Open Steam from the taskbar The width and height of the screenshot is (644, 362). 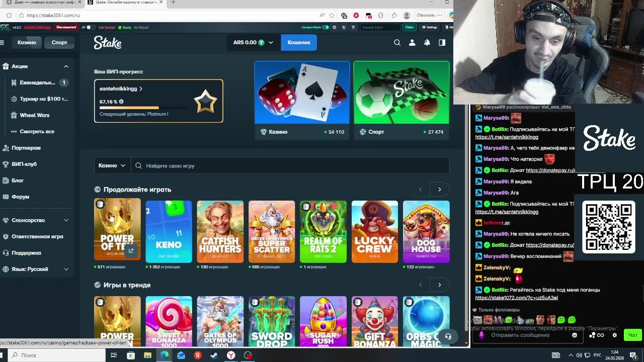point(214,355)
